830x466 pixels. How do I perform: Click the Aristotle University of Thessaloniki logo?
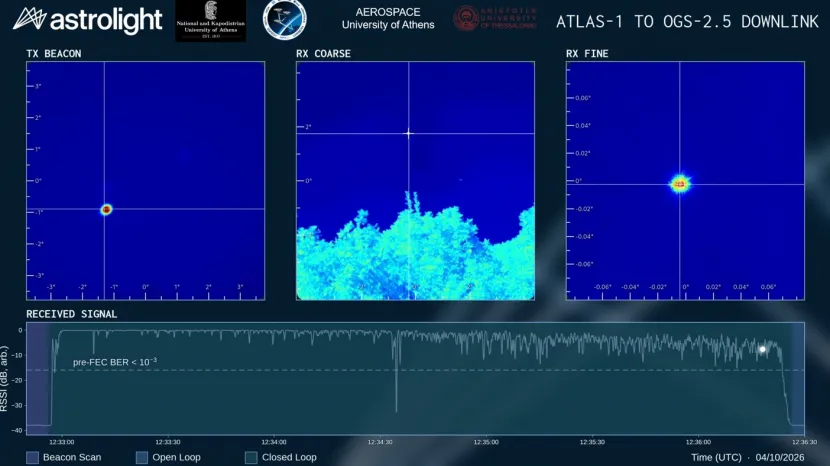pos(495,19)
